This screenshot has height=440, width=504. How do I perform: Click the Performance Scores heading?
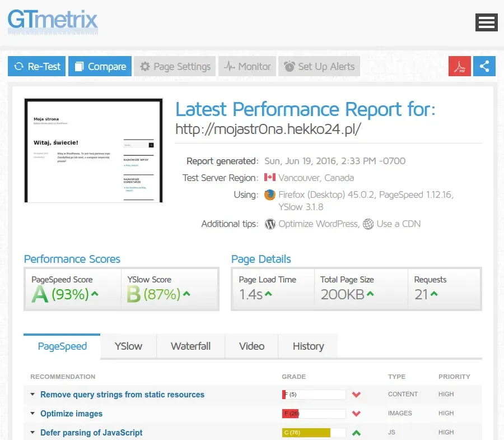(72, 260)
